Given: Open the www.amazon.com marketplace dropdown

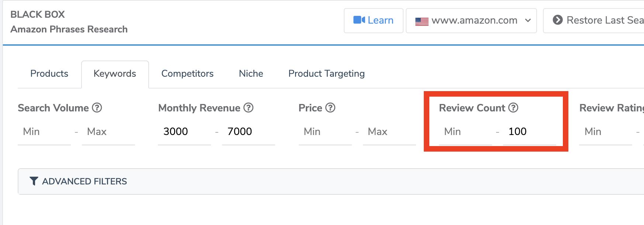Looking at the screenshot, I should point(471,21).
